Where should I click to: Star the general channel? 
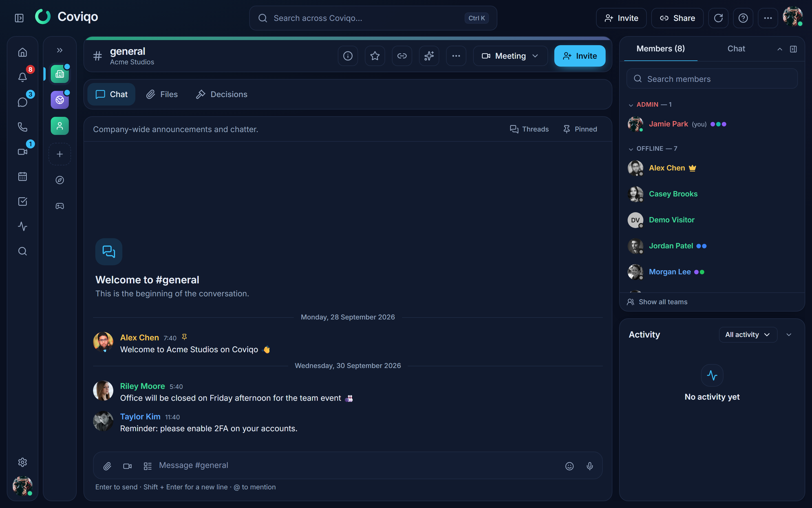(375, 56)
